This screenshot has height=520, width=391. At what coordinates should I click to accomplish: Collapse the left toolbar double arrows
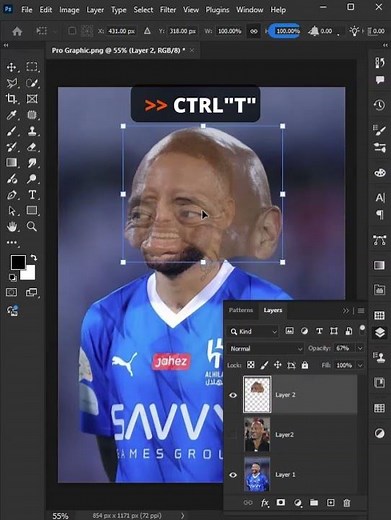pyautogui.click(x=6, y=45)
